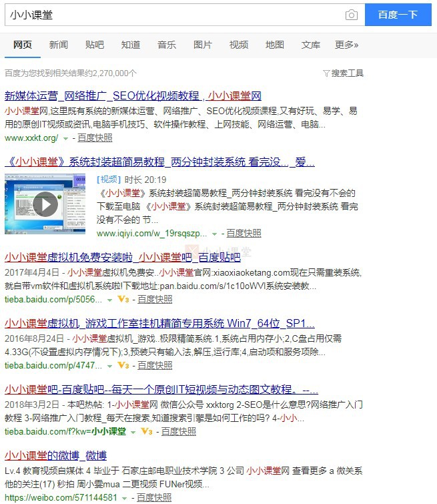Open result 《小小课堂》系统封装超简易教程

[x=159, y=162]
